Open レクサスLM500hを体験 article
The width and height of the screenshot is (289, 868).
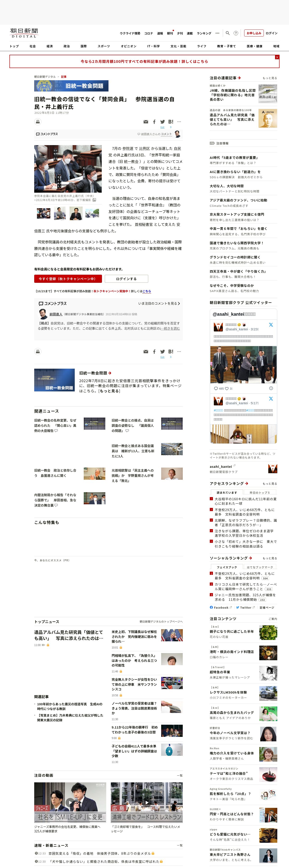coord(228,692)
